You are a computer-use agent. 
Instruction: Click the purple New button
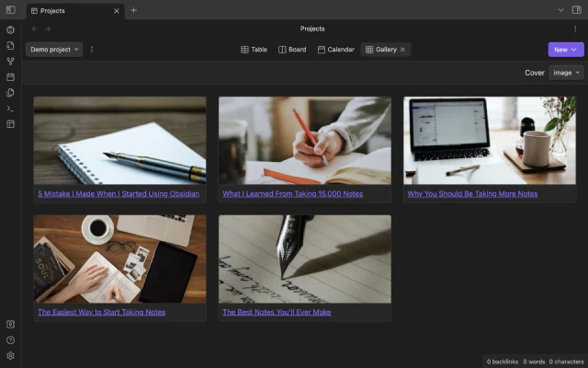click(x=565, y=50)
